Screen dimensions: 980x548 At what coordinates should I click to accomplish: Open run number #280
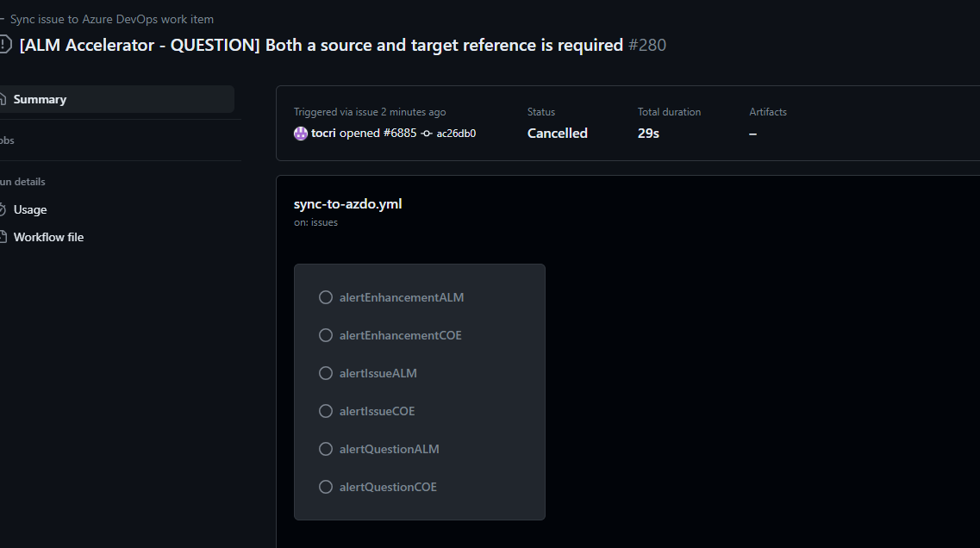(649, 45)
